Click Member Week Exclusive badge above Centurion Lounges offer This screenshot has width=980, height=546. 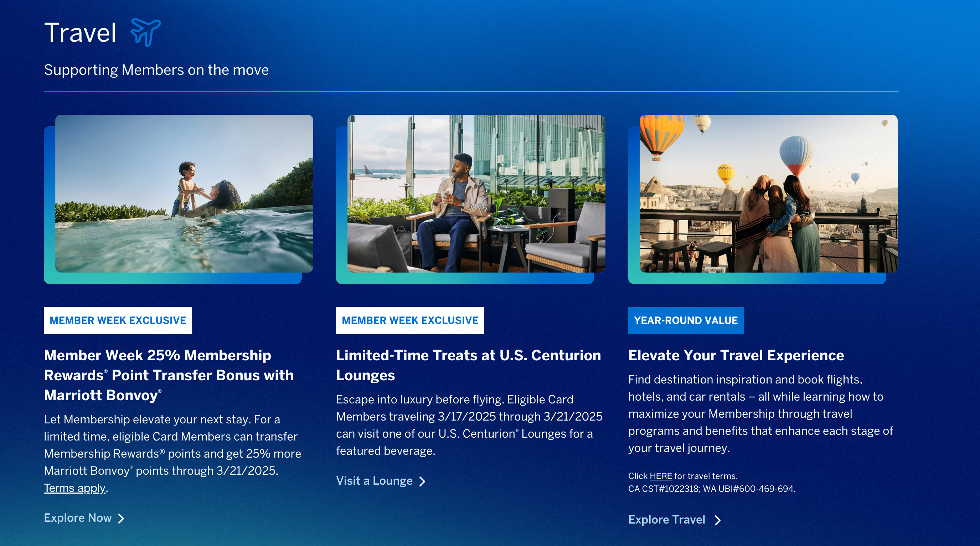(410, 320)
